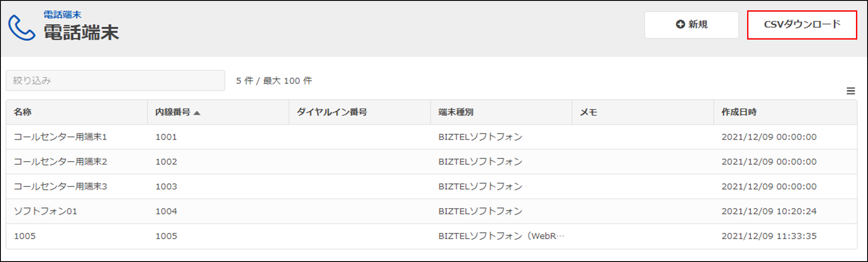Focus the 絞り込み filter field
This screenshot has height=262, width=868.
coord(115,80)
